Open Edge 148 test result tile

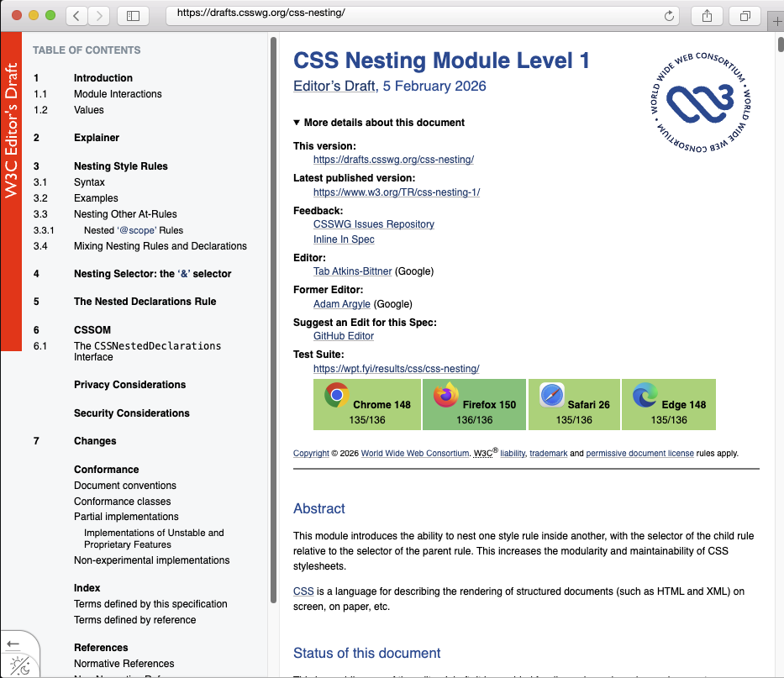[669, 404]
